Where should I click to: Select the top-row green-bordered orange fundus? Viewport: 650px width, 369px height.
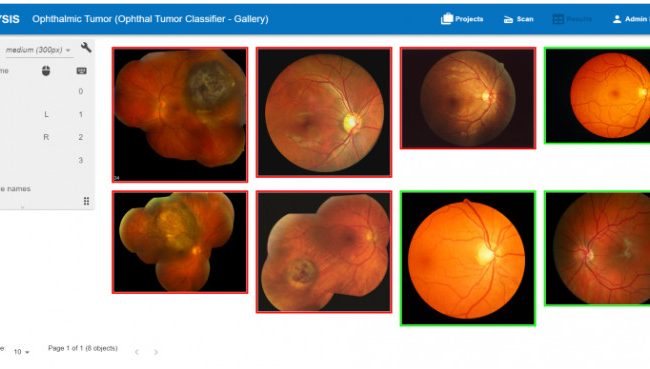tap(597, 96)
